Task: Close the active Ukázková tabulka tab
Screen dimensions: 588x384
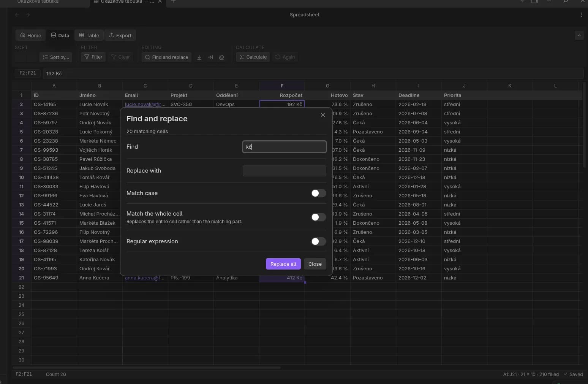Action: tap(160, 2)
